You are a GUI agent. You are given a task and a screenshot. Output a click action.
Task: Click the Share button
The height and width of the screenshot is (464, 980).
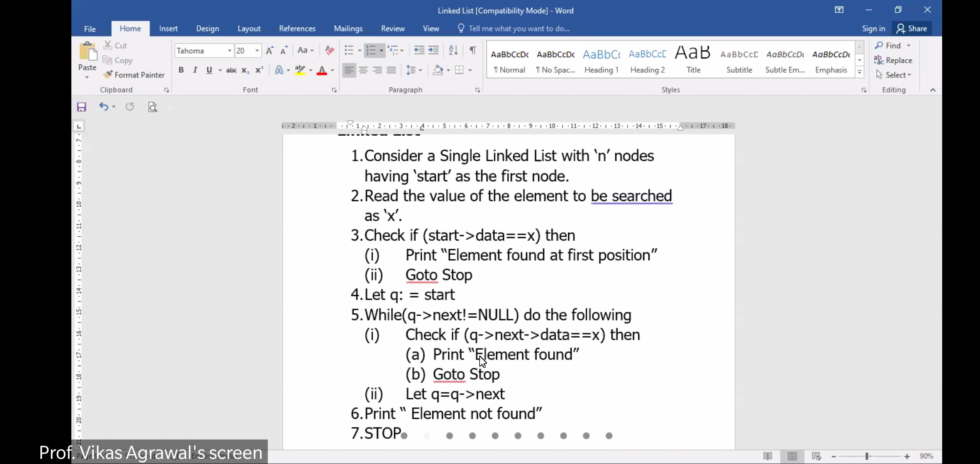[x=912, y=28]
